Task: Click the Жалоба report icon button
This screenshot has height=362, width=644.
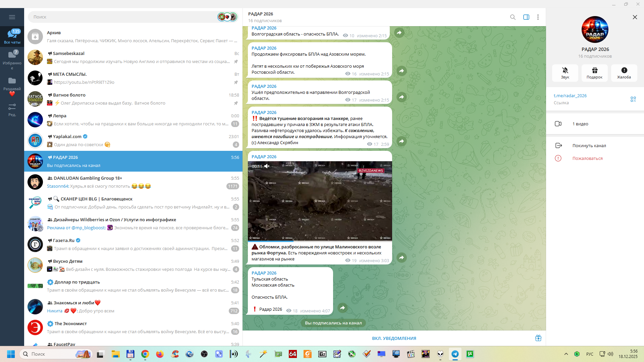Action: click(624, 73)
